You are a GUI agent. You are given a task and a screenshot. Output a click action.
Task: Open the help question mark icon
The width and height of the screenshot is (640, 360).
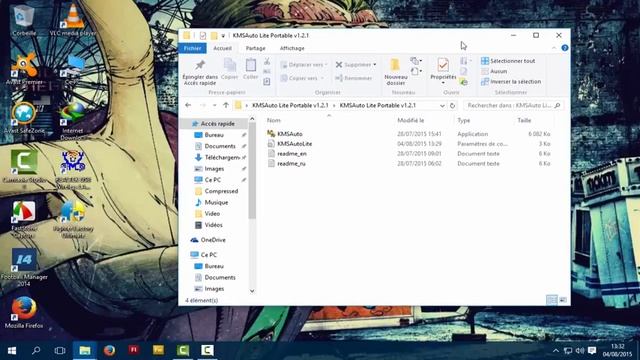(x=565, y=48)
